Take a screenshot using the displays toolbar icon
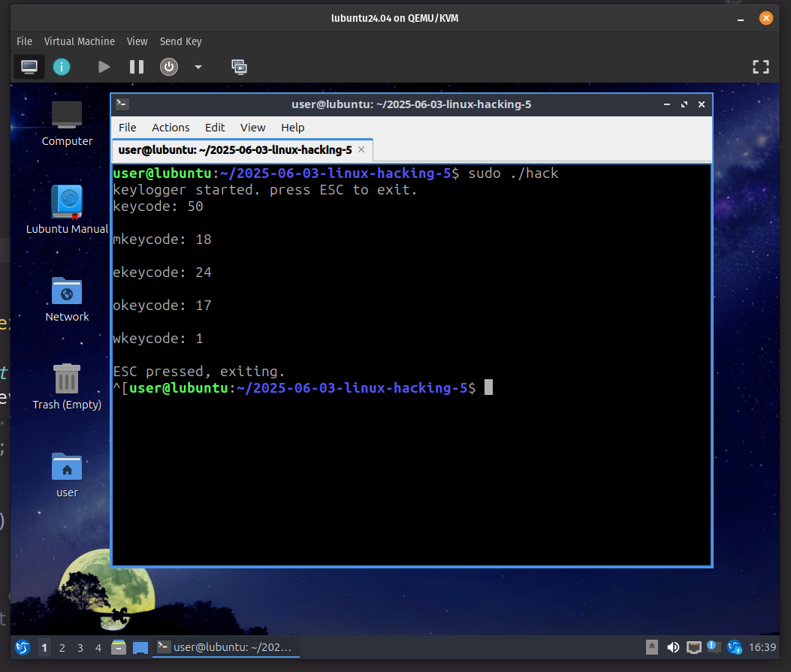This screenshot has width=791, height=672. point(239,67)
